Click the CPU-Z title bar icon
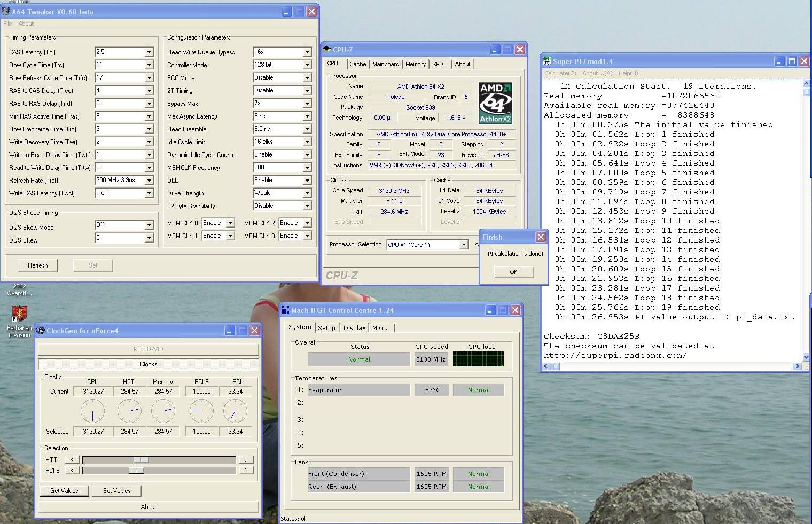Image resolution: width=812 pixels, height=524 pixels. pyautogui.click(x=327, y=50)
